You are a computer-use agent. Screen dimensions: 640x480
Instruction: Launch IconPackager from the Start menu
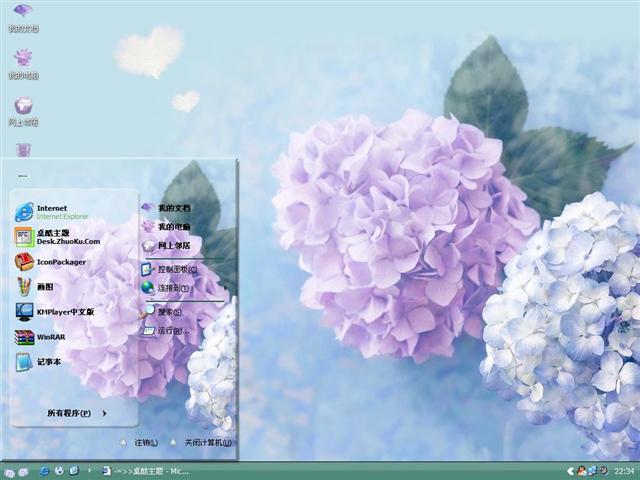(x=51, y=262)
